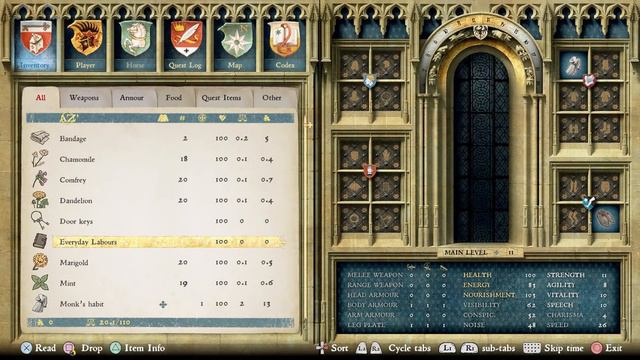This screenshot has width=640, height=360.
Task: Select the Marigold row name
Action: (74, 262)
